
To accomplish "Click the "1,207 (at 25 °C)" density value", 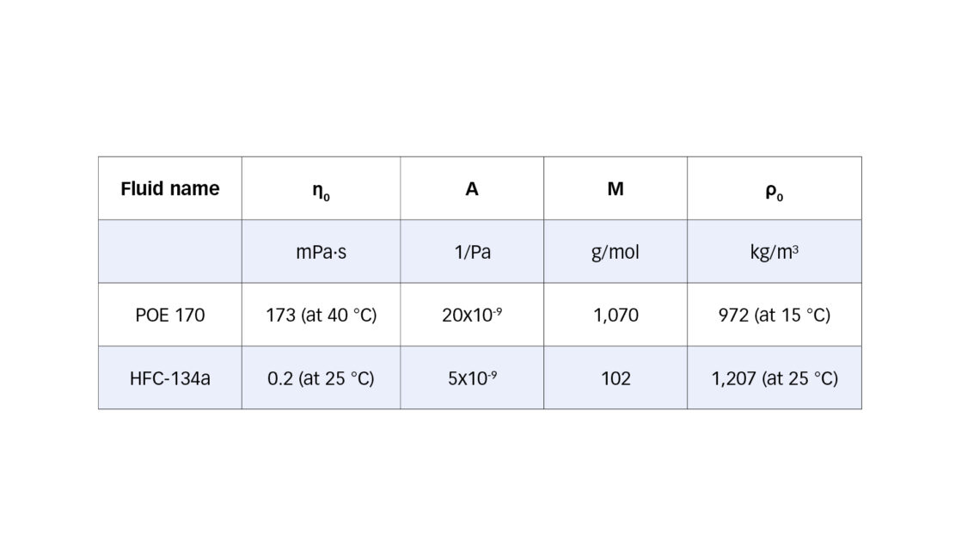I will 774,378.
